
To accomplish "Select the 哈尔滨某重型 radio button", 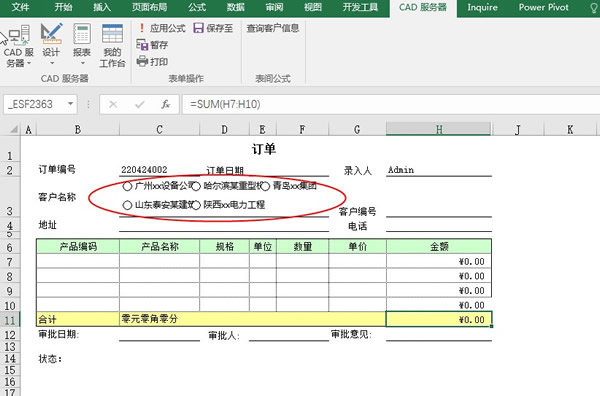I will tap(196, 186).
